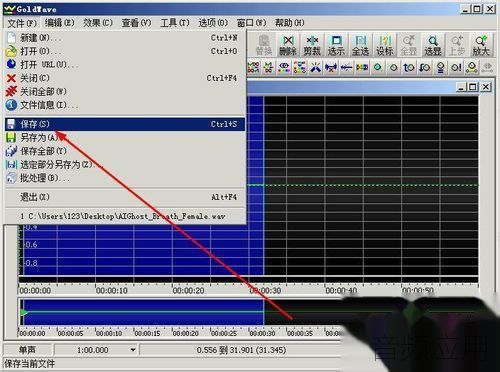Viewport: 500px width, 372px height.
Task: Click the first effect icon in the second toolbar row
Action: coord(253,67)
